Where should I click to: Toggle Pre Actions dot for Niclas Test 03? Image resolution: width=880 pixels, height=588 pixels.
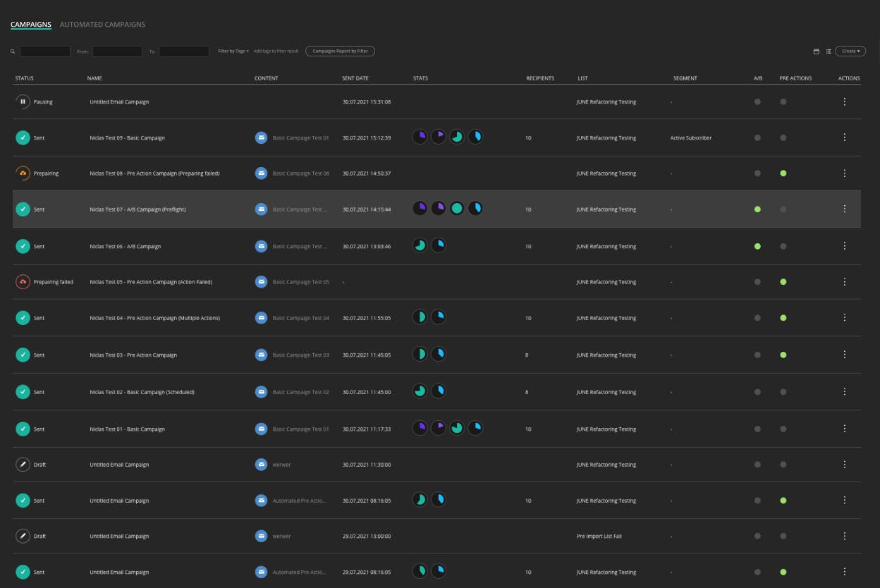click(783, 355)
